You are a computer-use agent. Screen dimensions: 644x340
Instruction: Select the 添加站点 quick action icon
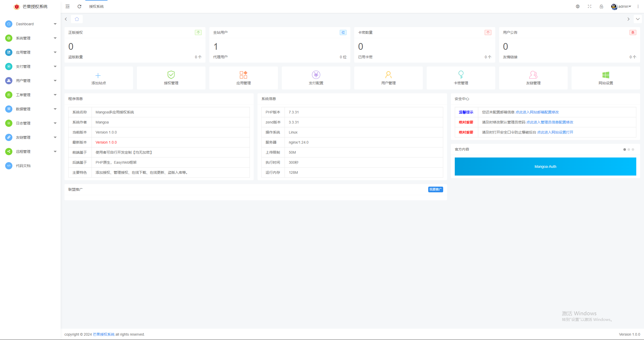tap(98, 76)
